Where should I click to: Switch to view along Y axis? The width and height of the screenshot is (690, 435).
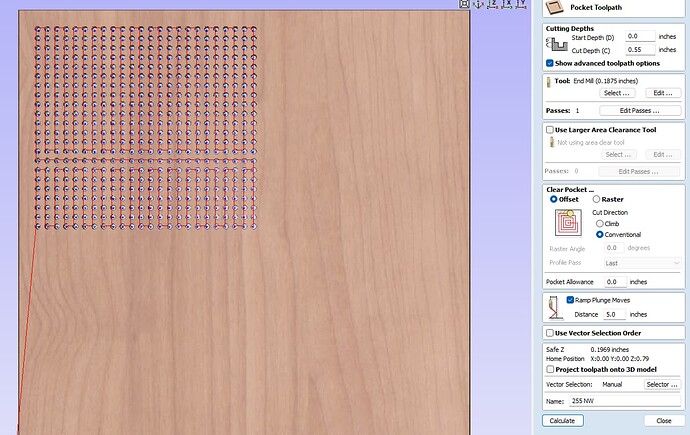click(x=521, y=4)
